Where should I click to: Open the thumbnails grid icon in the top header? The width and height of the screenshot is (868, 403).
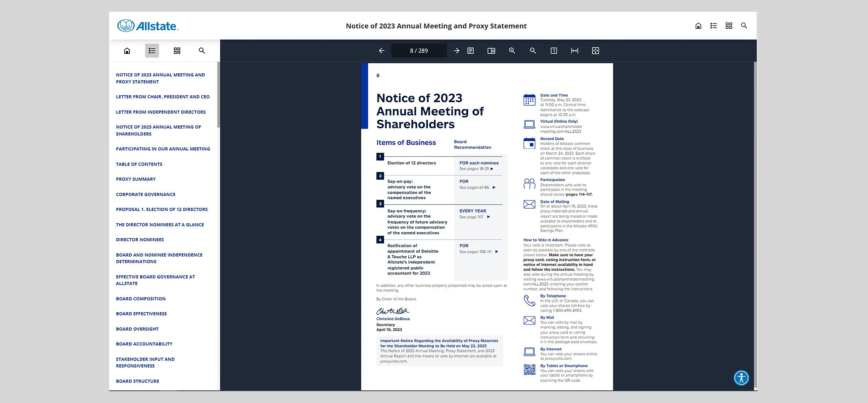click(x=729, y=26)
